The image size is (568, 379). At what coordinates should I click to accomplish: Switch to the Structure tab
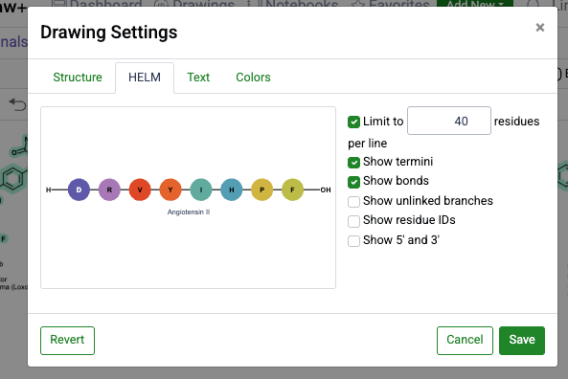click(78, 77)
